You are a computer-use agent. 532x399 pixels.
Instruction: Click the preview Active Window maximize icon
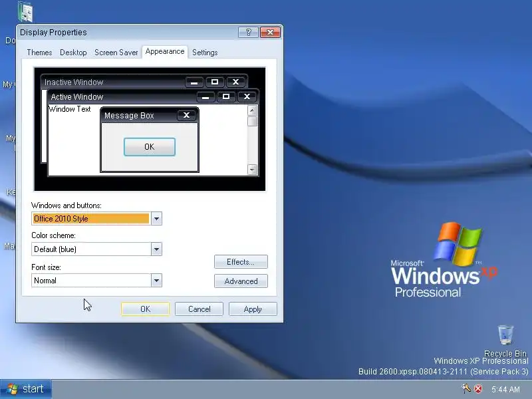(226, 96)
